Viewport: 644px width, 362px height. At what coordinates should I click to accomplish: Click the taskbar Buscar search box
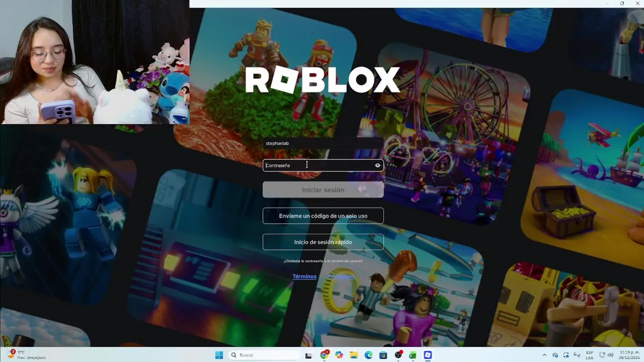(264, 355)
